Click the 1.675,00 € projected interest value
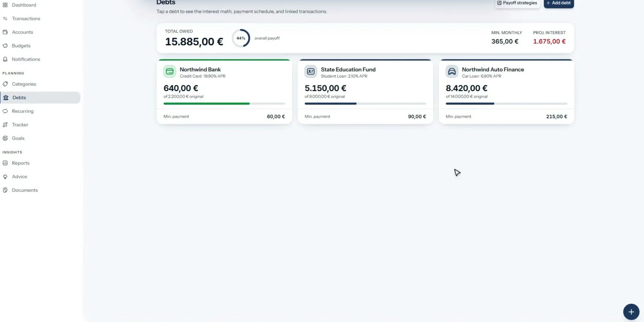Screen dimensions: 644x322 [x=549, y=41]
